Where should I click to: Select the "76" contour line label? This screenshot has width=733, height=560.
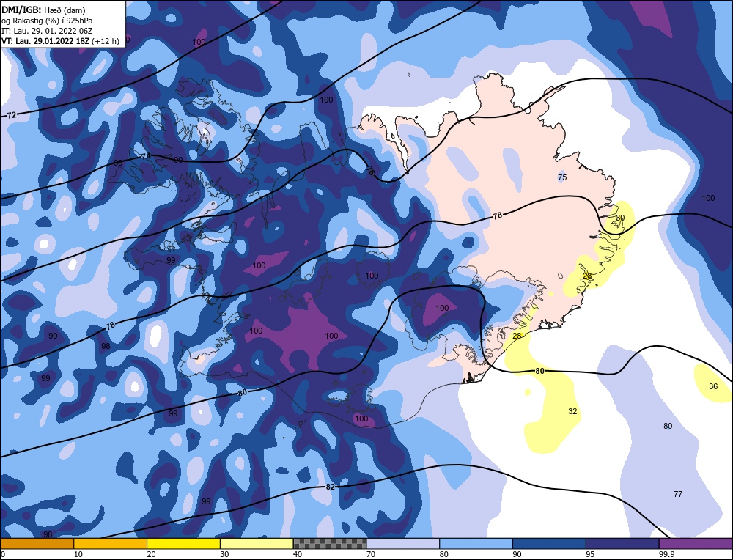(x=369, y=171)
